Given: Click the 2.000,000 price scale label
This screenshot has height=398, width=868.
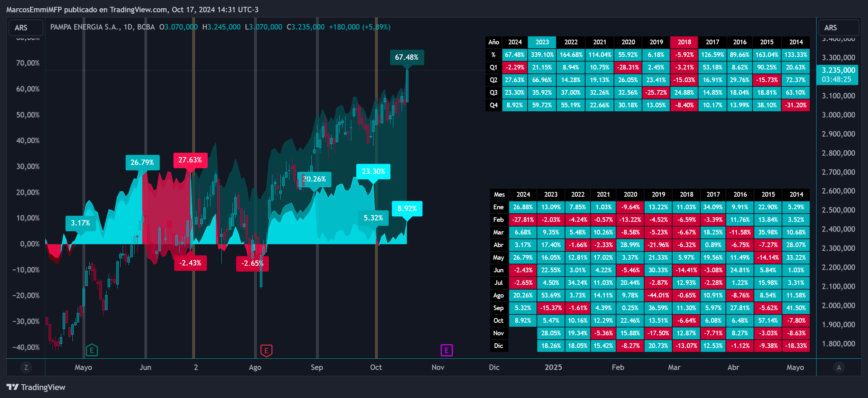Looking at the screenshot, I should 838,305.
